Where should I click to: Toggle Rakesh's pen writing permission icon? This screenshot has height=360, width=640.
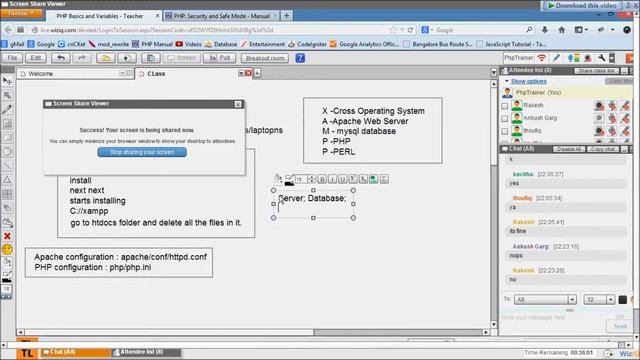click(x=625, y=105)
